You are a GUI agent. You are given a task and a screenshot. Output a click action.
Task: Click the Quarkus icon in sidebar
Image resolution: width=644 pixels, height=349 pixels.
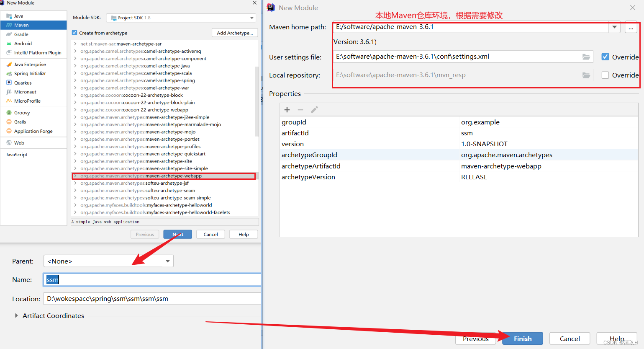(x=9, y=83)
